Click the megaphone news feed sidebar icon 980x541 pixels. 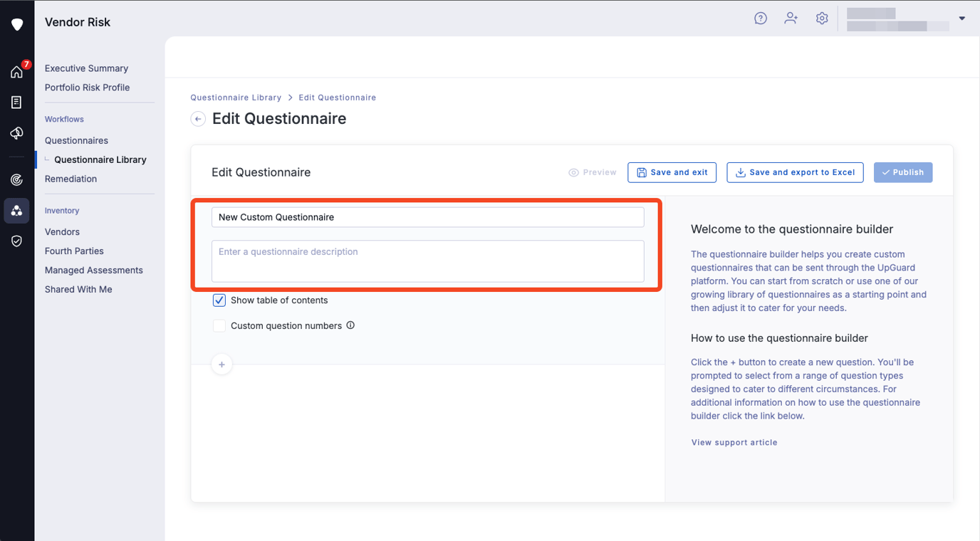[x=16, y=133]
